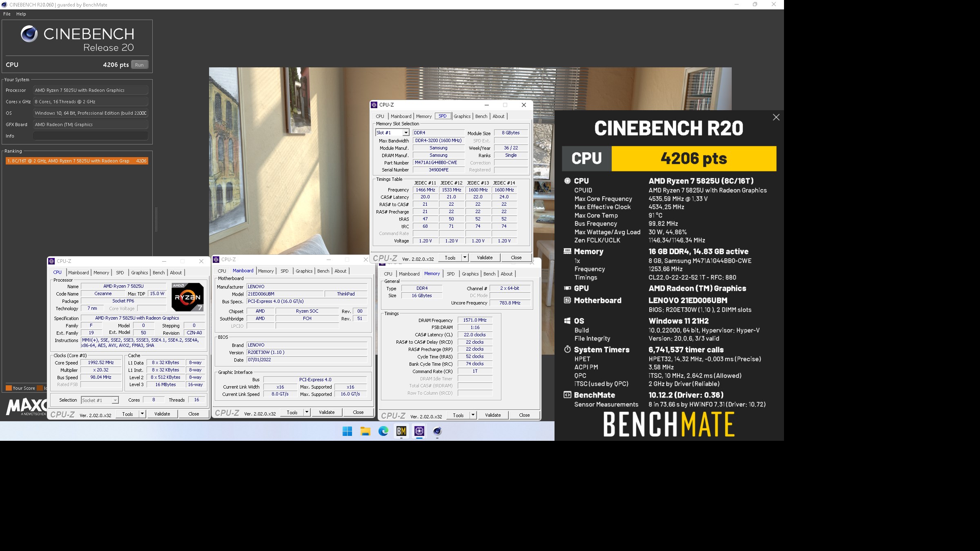
Task: Expand Tools arrow in CPU tab CPU-Z window
Action: (x=142, y=414)
